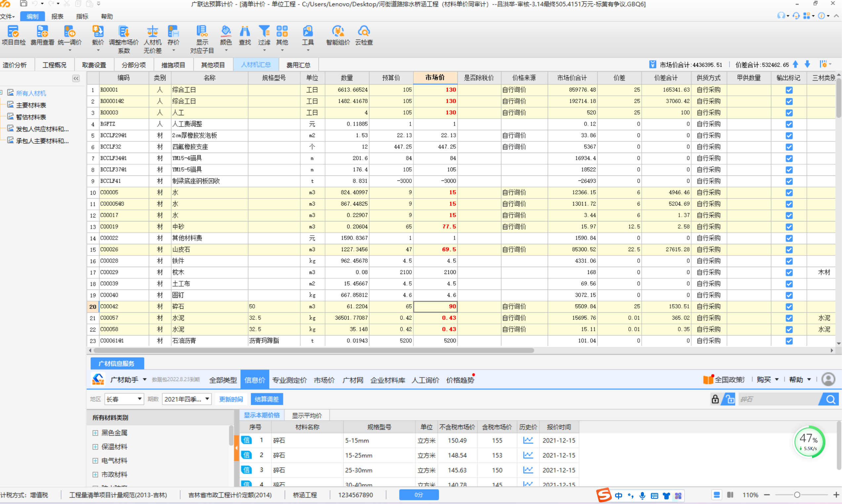Toggle 输出标记 checkbox for 石油沥青 row
Screen dimensions: 842x504
(789, 341)
